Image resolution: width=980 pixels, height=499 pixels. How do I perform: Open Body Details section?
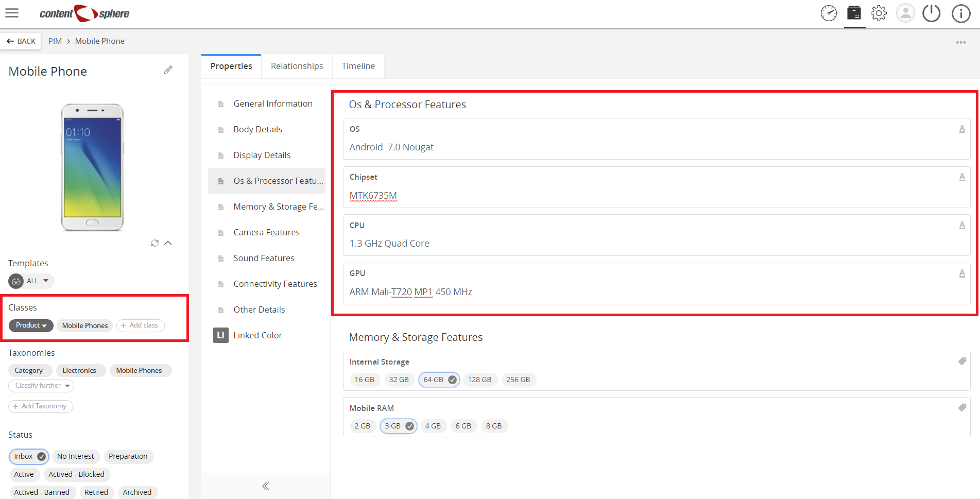tap(267, 129)
